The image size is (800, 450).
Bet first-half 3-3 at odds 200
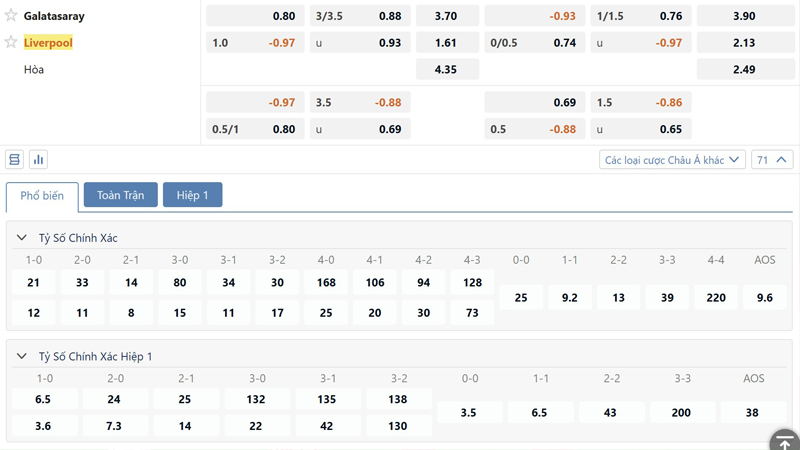tap(683, 412)
